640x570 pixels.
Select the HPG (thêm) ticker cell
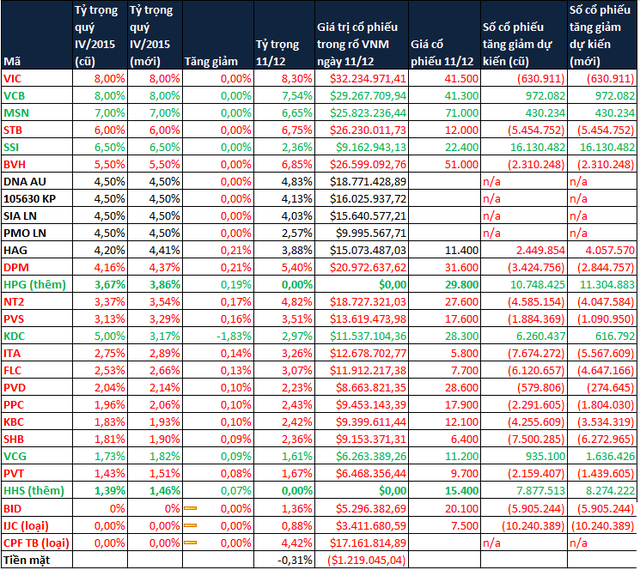click(x=35, y=284)
